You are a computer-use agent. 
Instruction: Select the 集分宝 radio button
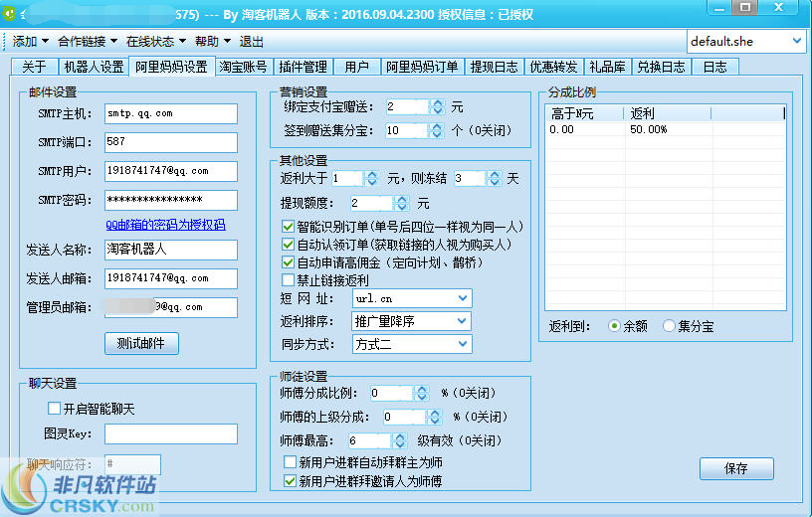(x=669, y=326)
